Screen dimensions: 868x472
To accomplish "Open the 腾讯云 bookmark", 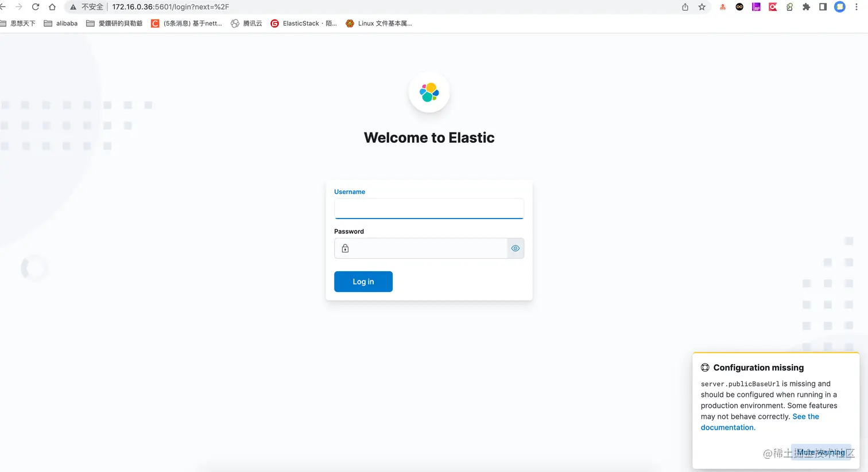I will [246, 24].
